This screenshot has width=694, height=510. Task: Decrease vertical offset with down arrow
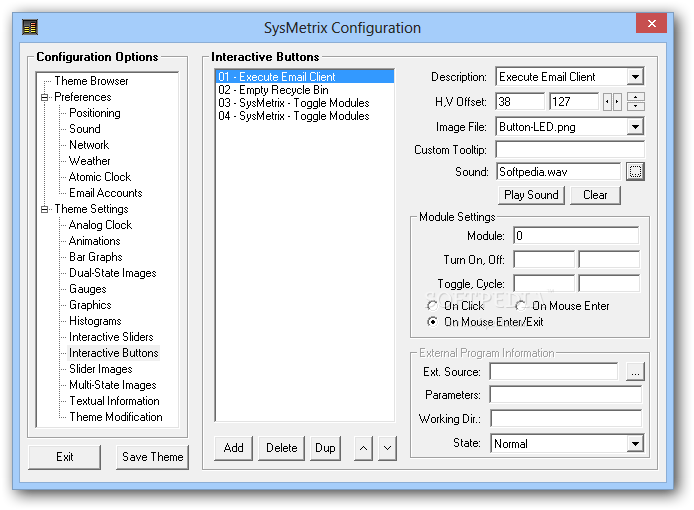636,106
